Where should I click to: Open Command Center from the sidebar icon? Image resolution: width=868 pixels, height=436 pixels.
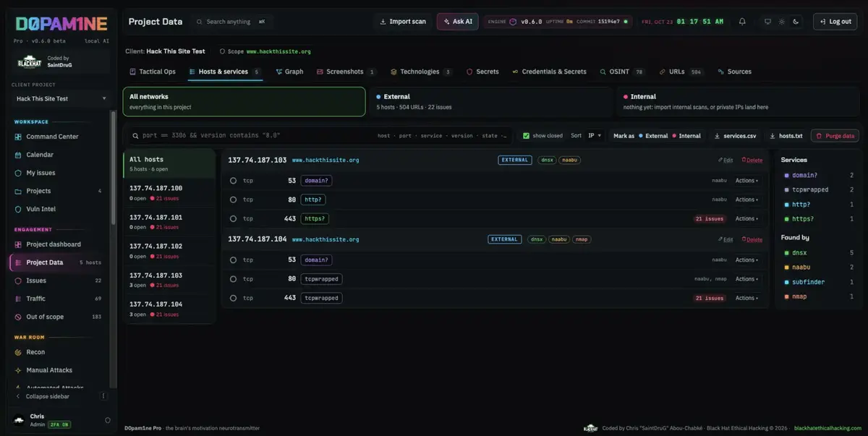pyautogui.click(x=19, y=137)
